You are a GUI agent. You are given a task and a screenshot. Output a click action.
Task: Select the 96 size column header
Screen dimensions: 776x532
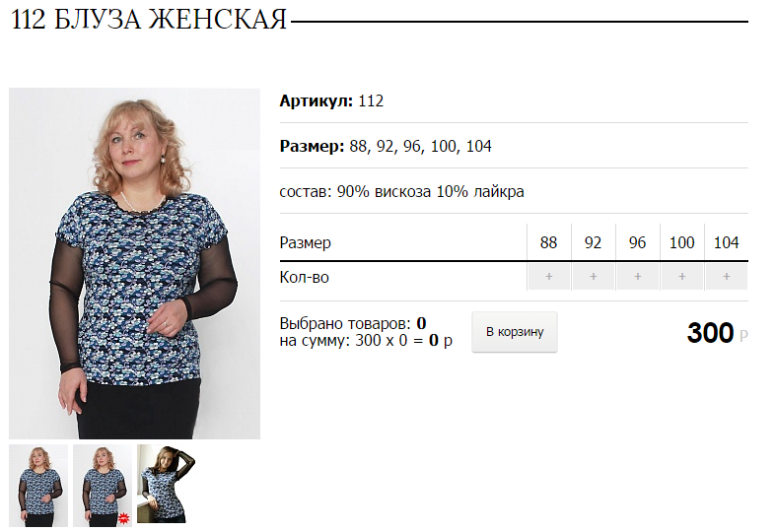pyautogui.click(x=637, y=242)
